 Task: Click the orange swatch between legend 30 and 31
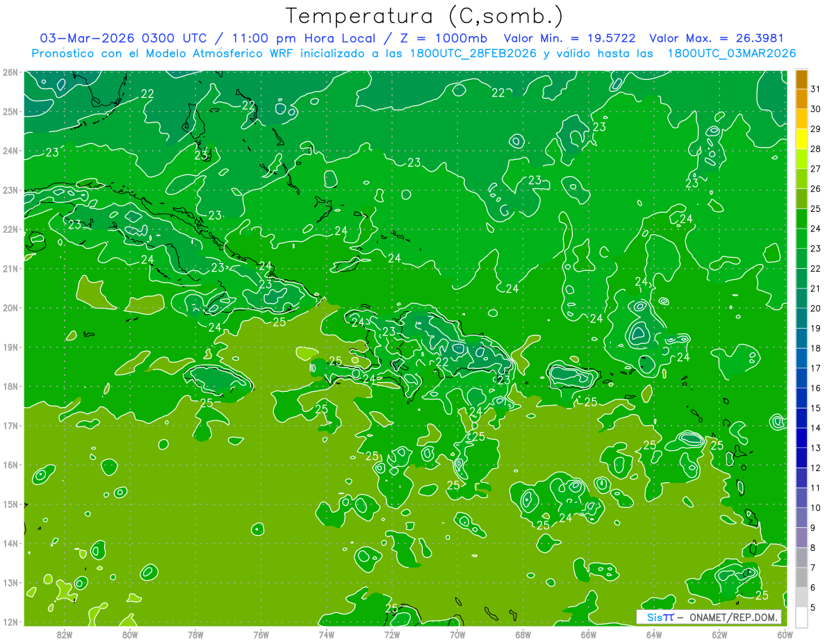pos(801,99)
